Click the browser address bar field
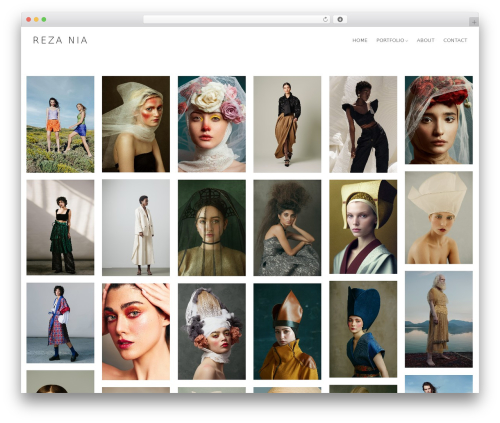The width and height of the screenshot is (500, 423). (x=237, y=20)
